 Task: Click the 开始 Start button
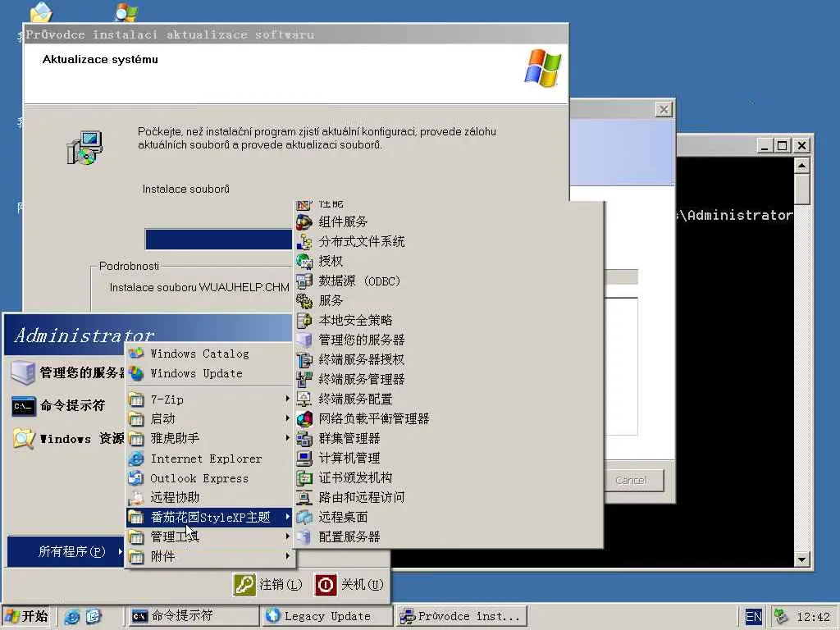pyautogui.click(x=26, y=616)
